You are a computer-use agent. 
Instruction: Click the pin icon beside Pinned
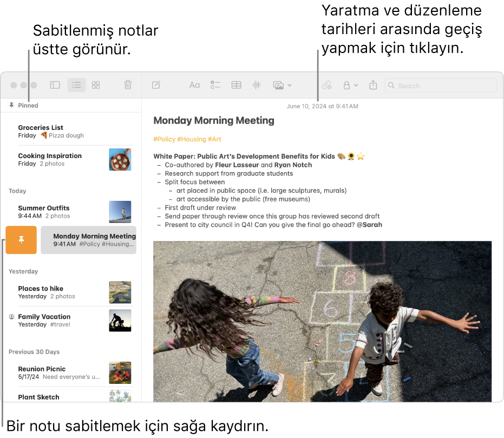(11, 105)
